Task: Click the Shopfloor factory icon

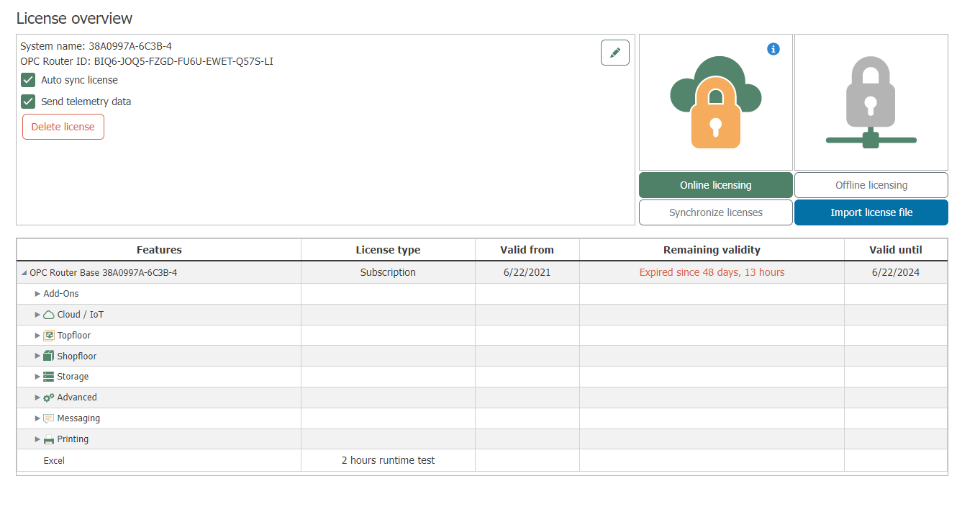Action: pos(49,356)
